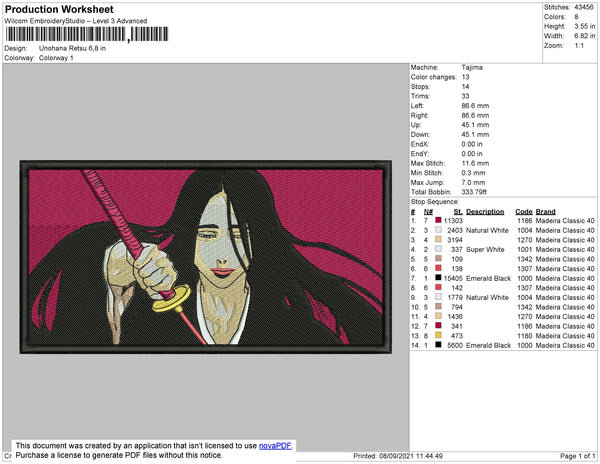Viewport: 600px width, 464px height.
Task: Click 'Emerald Black' description in stop 14
Action: click(x=488, y=345)
